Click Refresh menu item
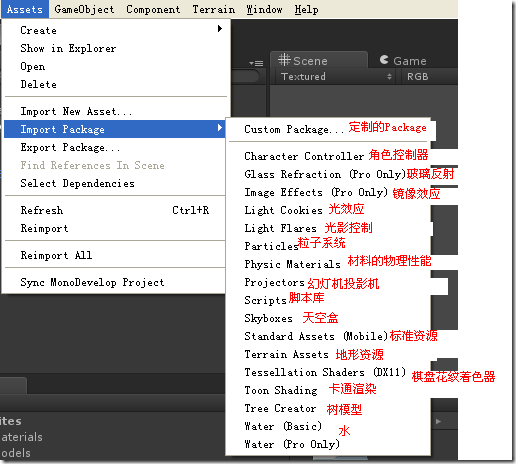The image size is (516, 464). [115, 210]
